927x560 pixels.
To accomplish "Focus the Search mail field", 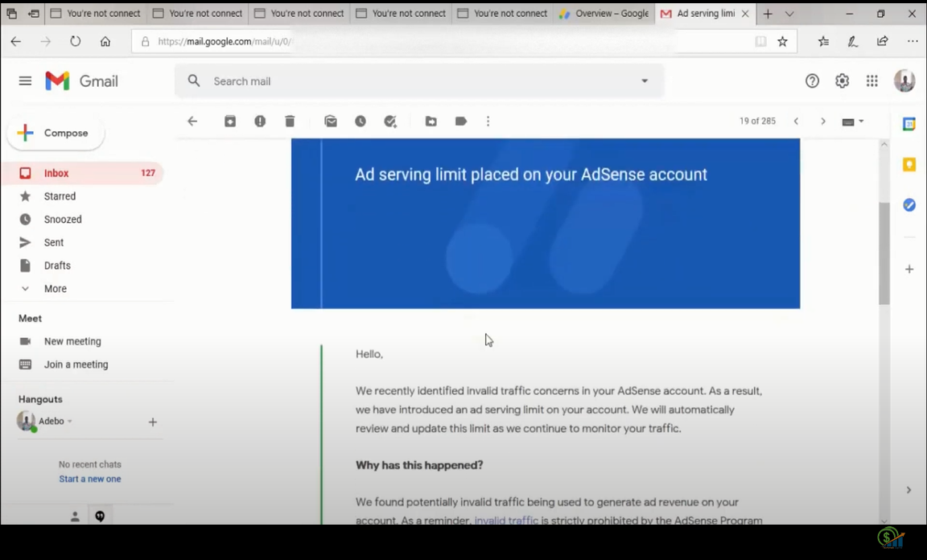I will point(420,81).
